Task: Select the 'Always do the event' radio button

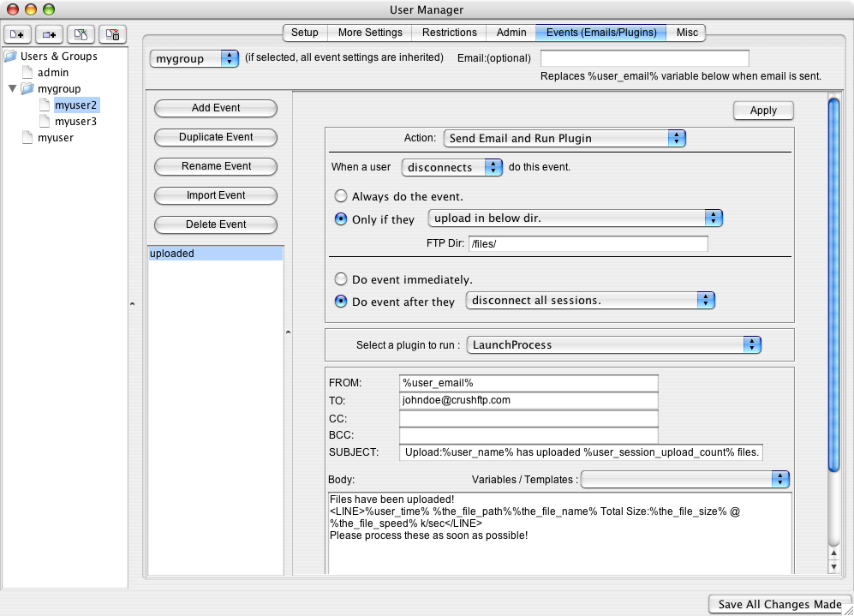Action: pyautogui.click(x=341, y=196)
